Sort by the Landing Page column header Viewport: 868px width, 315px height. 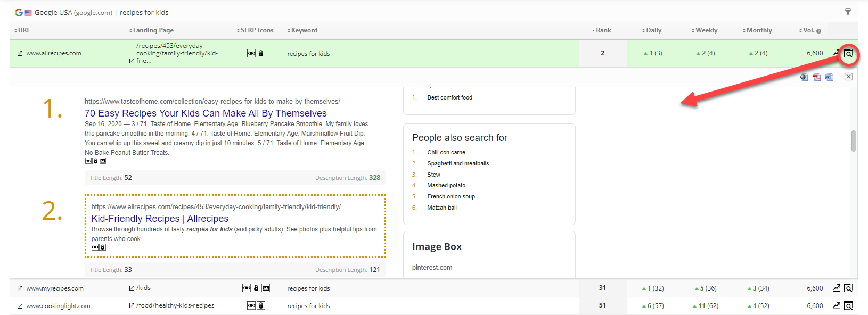click(153, 30)
